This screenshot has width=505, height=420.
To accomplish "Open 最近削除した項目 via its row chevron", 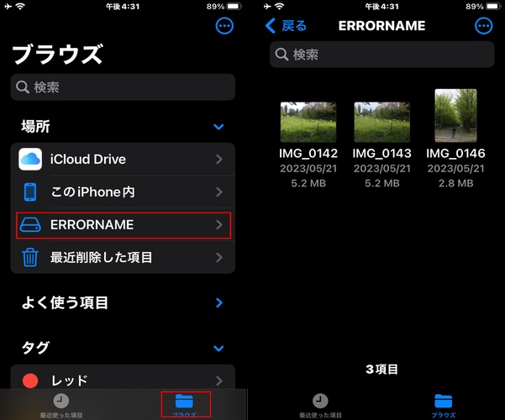I will [x=219, y=257].
